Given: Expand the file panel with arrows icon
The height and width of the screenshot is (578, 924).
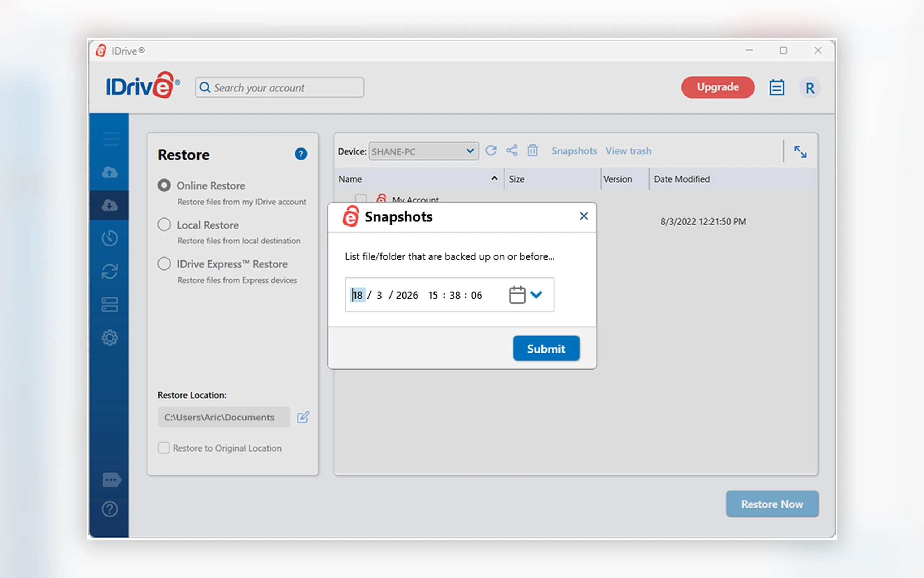Looking at the screenshot, I should tap(800, 152).
